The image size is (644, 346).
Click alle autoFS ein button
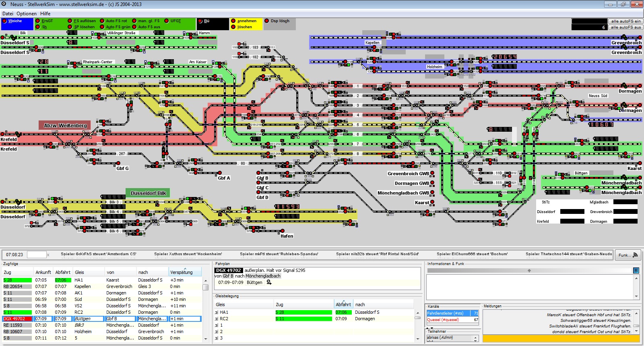625,21
